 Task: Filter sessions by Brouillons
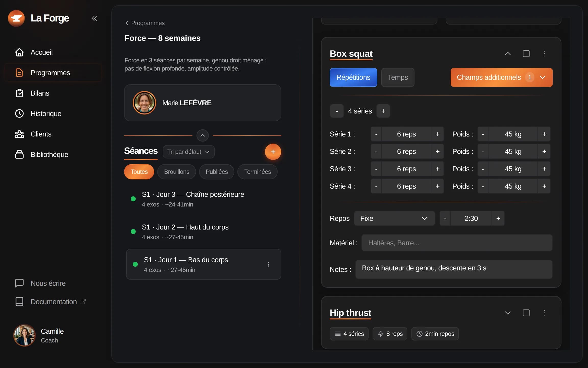click(x=177, y=172)
